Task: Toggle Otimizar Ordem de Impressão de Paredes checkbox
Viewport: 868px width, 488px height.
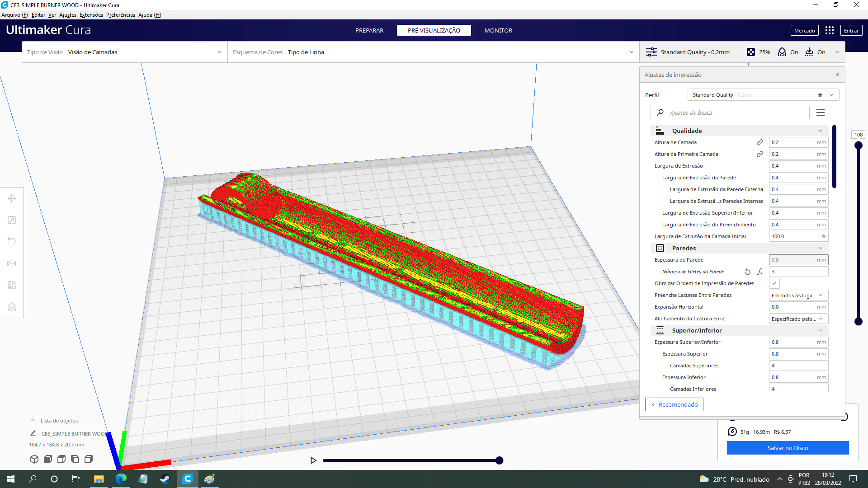Action: (x=774, y=283)
